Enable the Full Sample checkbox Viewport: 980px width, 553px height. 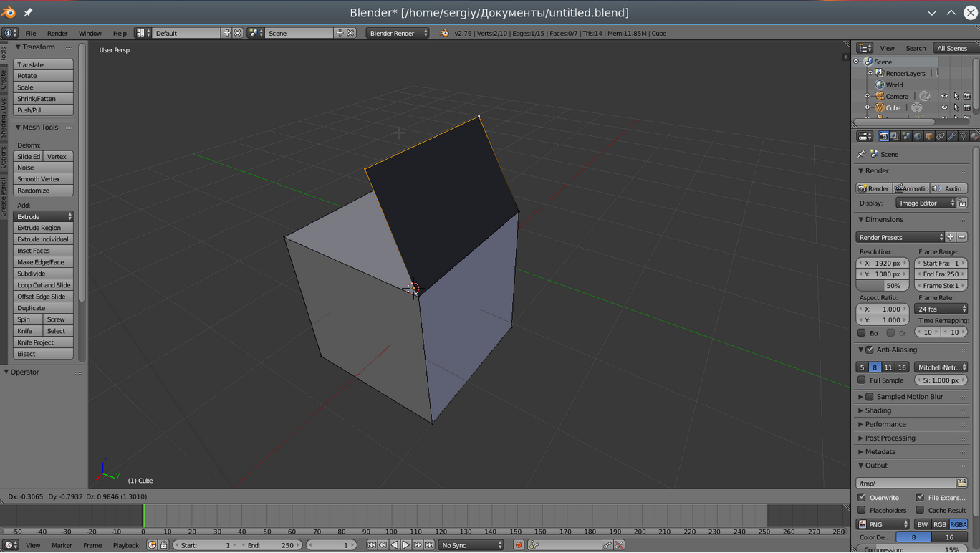[x=862, y=380]
